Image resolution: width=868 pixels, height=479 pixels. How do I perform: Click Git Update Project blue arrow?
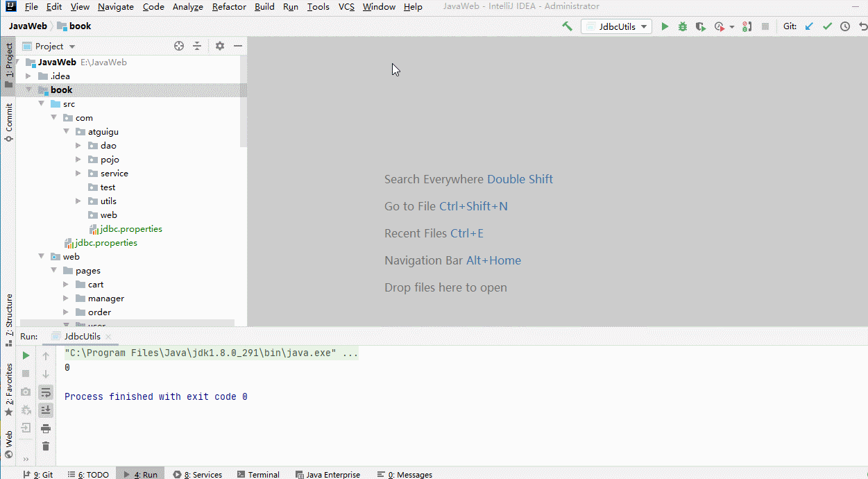[809, 26]
